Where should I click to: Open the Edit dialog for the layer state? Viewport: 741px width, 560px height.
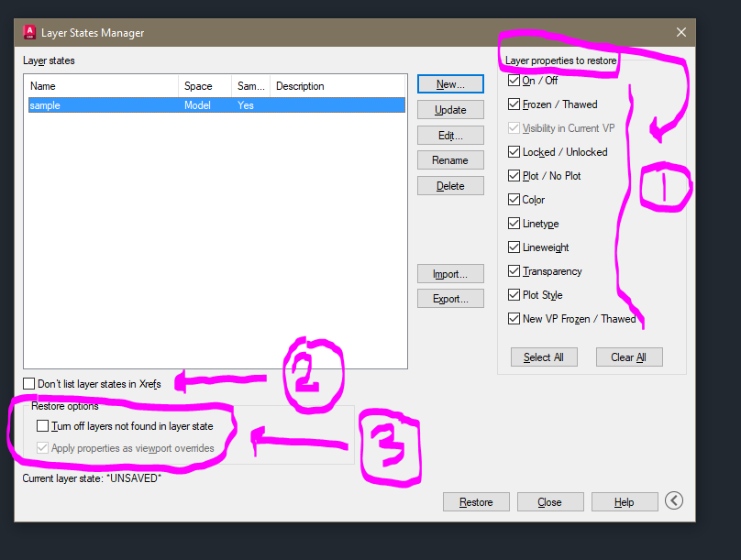click(450, 134)
